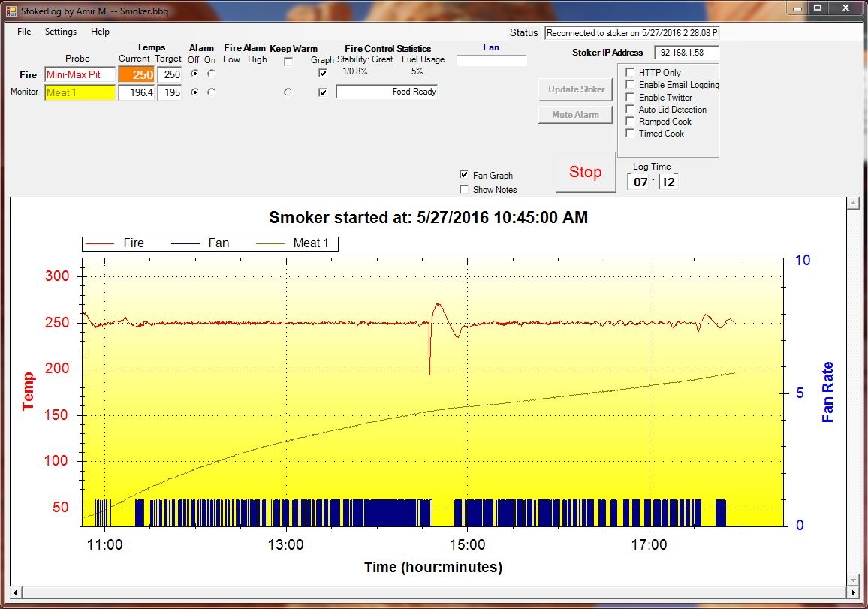Click the Meat 1 current temp 196.4
The image size is (868, 609).
(x=137, y=92)
